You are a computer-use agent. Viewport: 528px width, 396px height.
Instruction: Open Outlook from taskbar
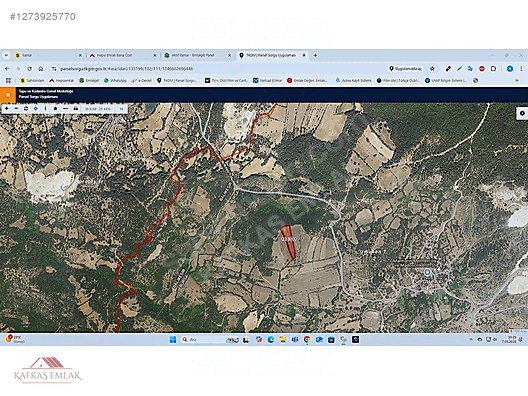coord(319,339)
